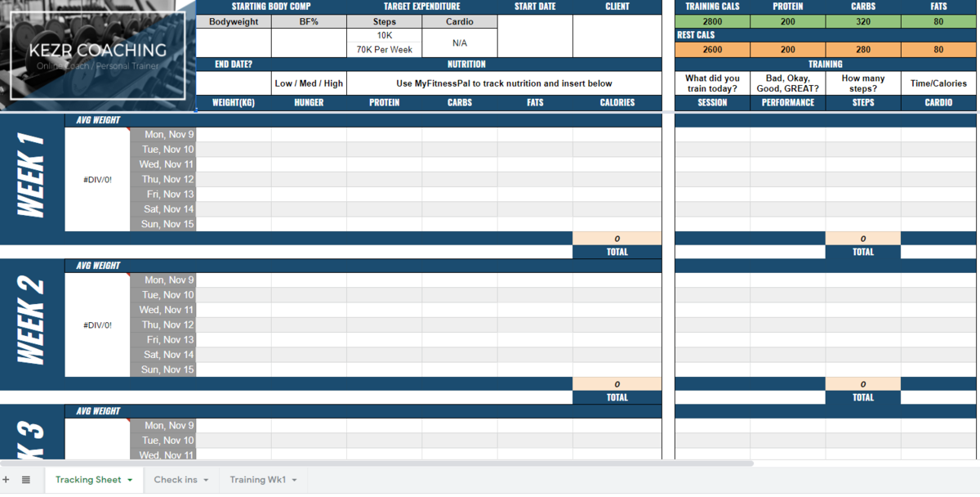980x497 pixels.
Task: Select the green Training Cals 2800 cell
Action: (712, 22)
